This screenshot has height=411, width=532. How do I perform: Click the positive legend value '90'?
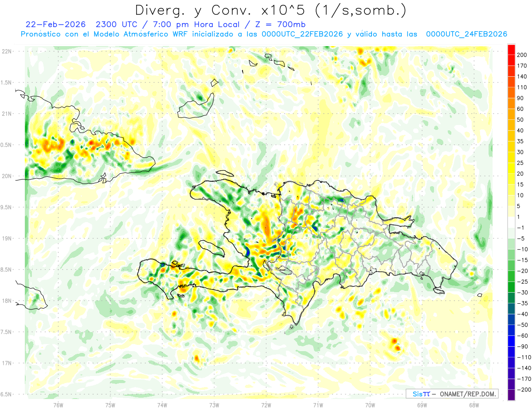click(520, 98)
